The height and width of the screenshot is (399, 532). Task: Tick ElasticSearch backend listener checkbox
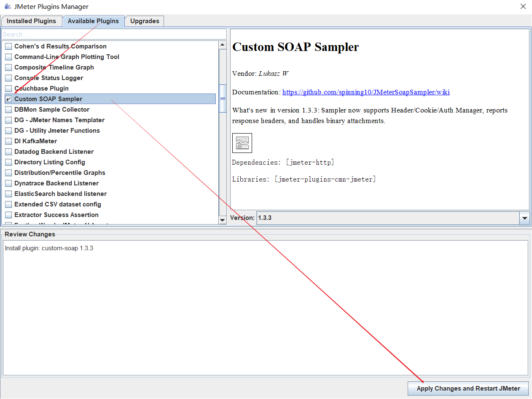[x=8, y=194]
